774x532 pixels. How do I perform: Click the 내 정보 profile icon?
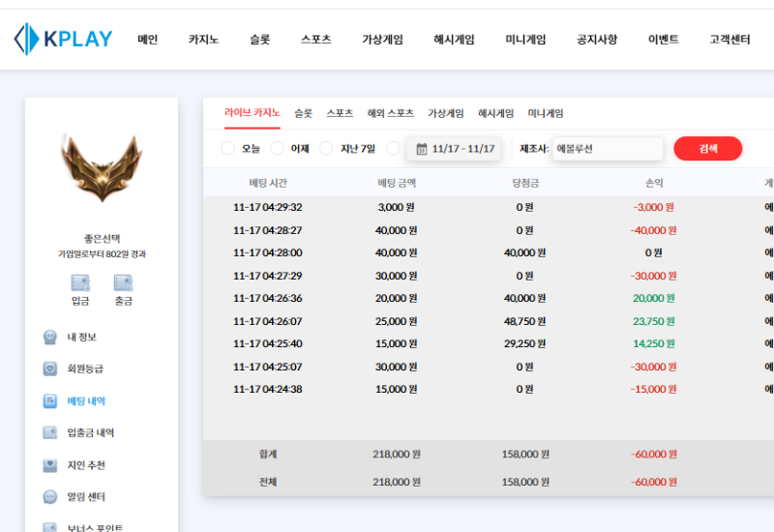(x=50, y=337)
